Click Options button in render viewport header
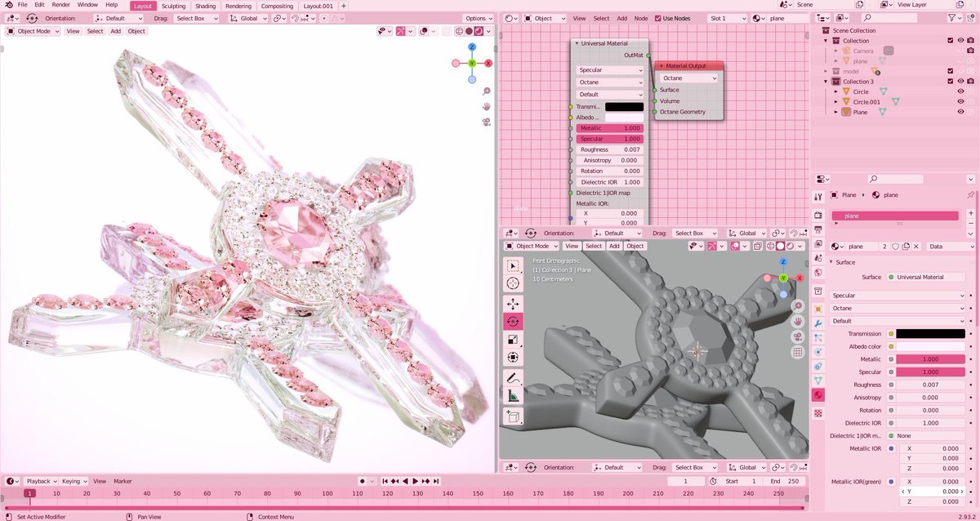This screenshot has width=980, height=521. pyautogui.click(x=478, y=18)
